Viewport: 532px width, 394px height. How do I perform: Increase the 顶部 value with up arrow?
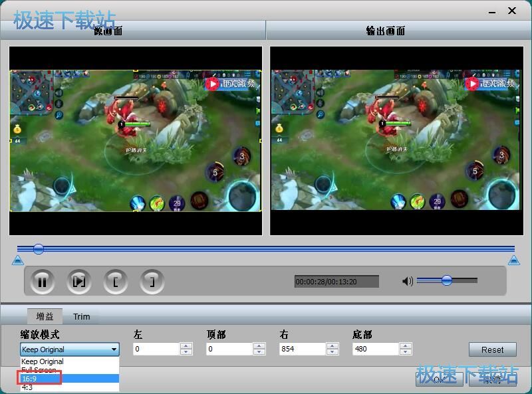click(x=259, y=346)
